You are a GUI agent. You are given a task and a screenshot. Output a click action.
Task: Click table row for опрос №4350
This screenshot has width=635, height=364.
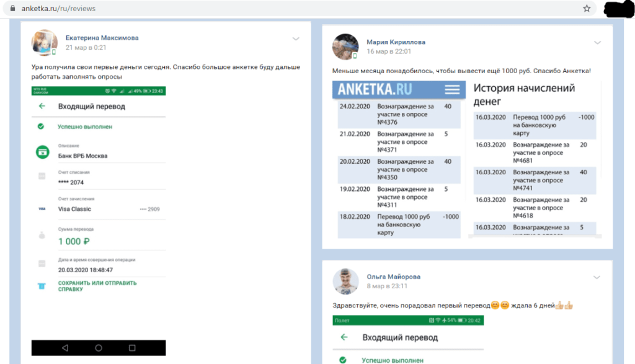click(x=399, y=170)
